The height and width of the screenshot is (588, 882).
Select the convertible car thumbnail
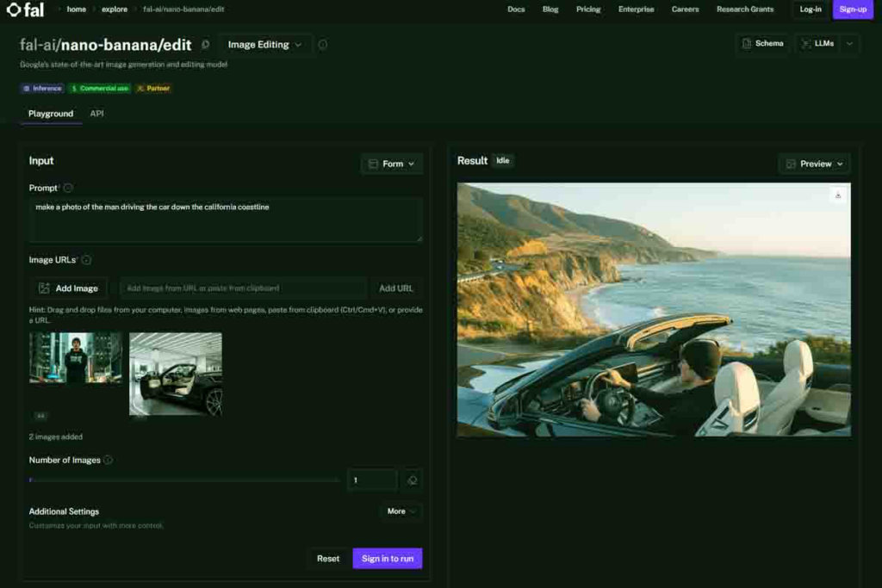pyautogui.click(x=176, y=374)
